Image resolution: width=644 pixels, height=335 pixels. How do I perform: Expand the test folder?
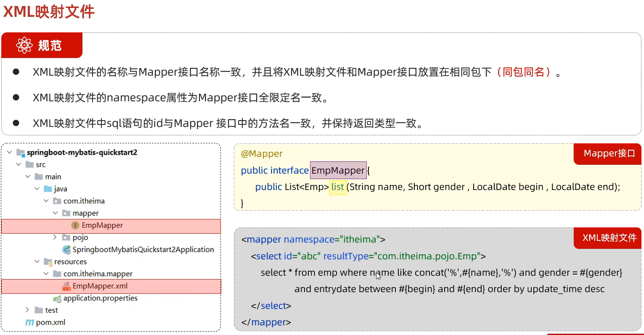point(27,310)
